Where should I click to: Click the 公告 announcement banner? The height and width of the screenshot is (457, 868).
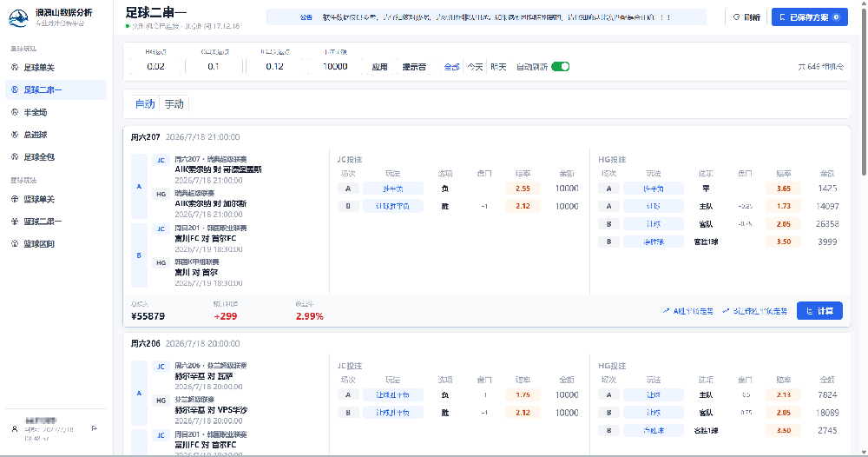(x=486, y=17)
